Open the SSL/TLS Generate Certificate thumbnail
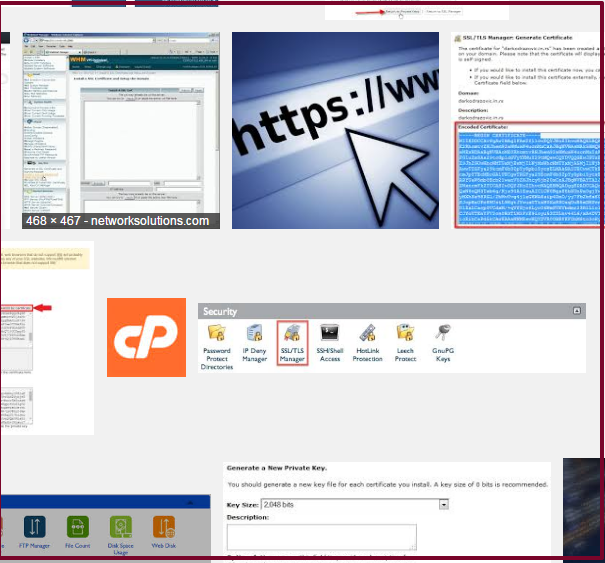This screenshot has width=605, height=563. (x=524, y=80)
